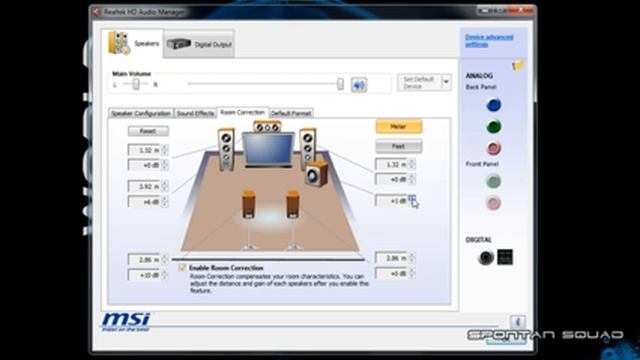This screenshot has height=360, width=640.
Task: Click the 3.92 m distance field
Action: tap(144, 187)
